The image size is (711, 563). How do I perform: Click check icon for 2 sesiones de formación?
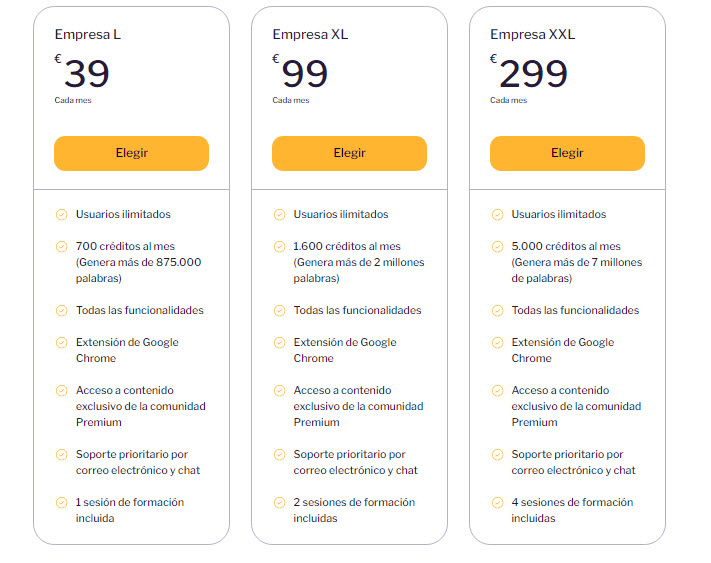pos(279,502)
